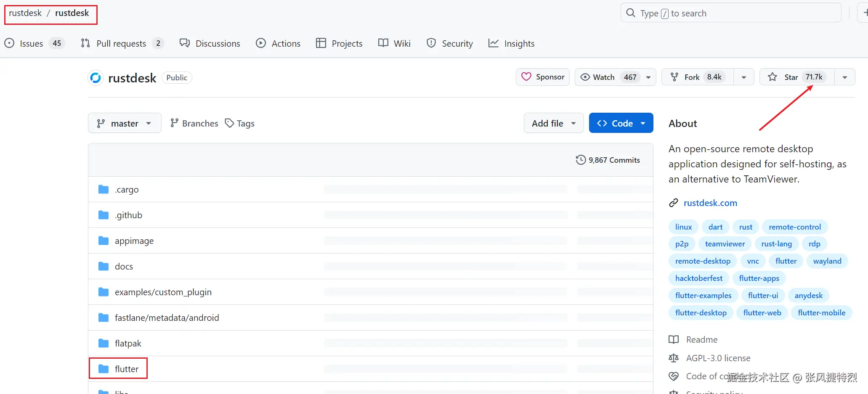View the Branches list link
This screenshot has width=868, height=394.
[x=194, y=123]
